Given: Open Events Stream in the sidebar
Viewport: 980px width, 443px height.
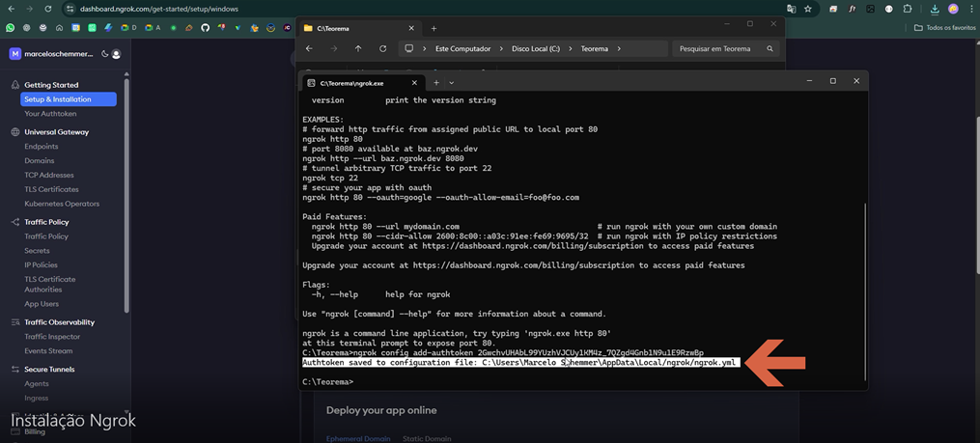Looking at the screenshot, I should [48, 351].
